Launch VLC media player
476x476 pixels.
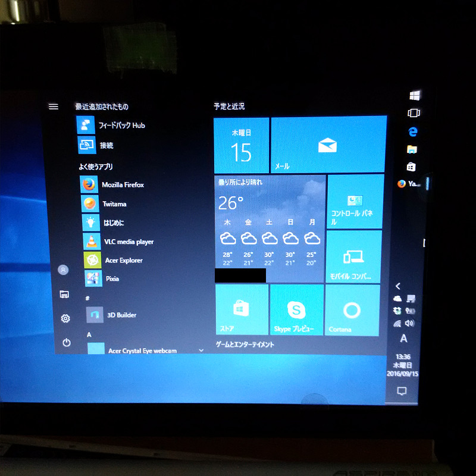tap(118, 242)
